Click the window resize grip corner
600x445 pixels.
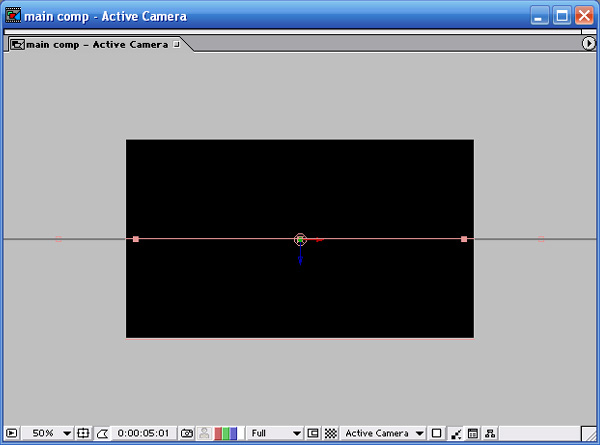589,434
